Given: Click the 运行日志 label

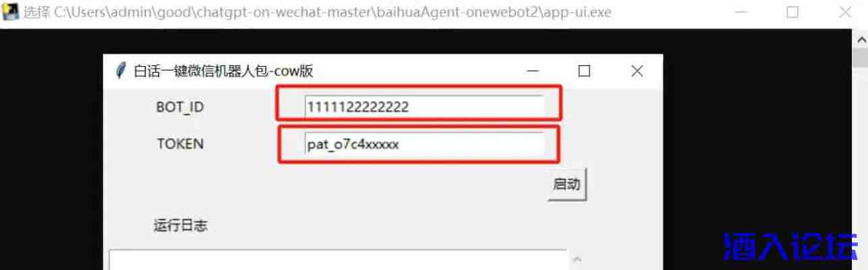Looking at the screenshot, I should click(x=181, y=226).
